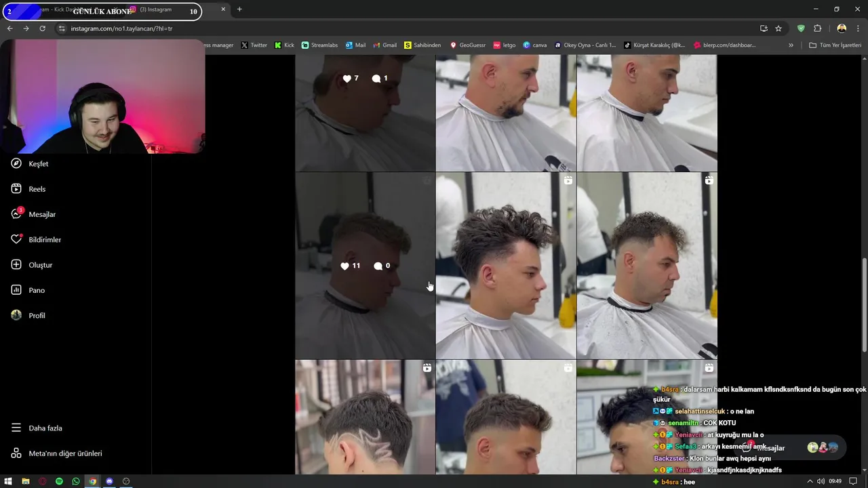The image size is (868, 488).
Task: Open a new browser tab
Action: point(239,9)
